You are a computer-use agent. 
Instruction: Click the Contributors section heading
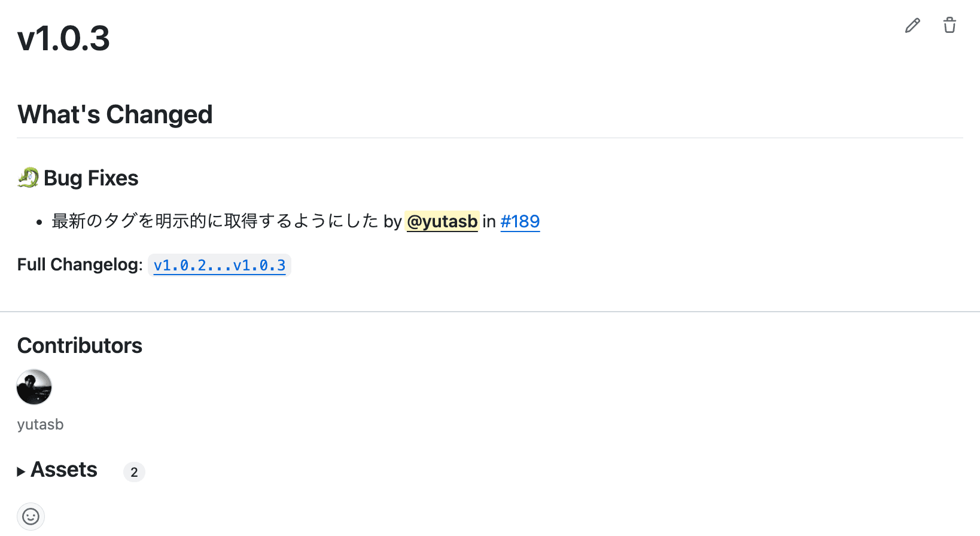tap(80, 345)
